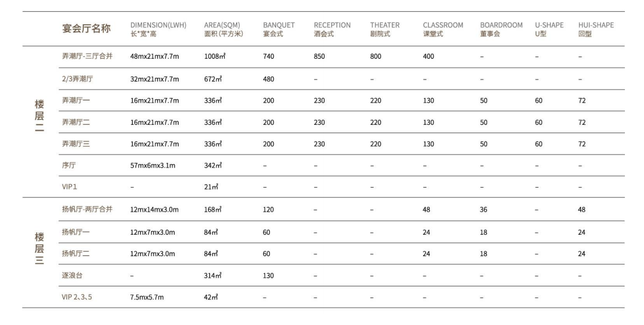
Task: Click the RECEPTION 酒会式 header
Action: tap(332, 29)
